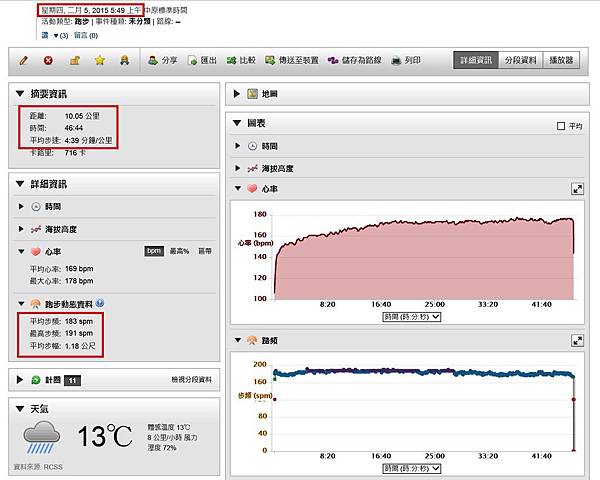This screenshot has height=480, width=600.
Task: Click the 讚 like link
Action: [45, 35]
